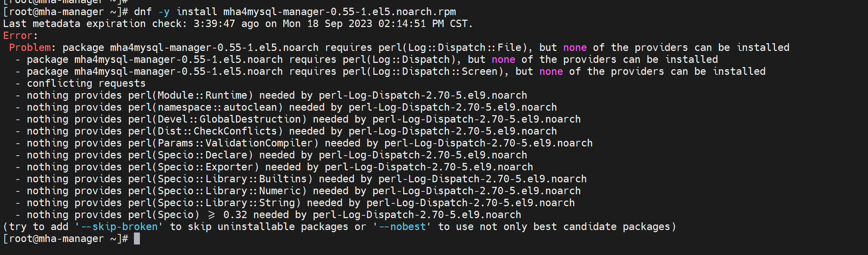The image size is (868, 255).
Task: Click the "0.32" version number on the Specio line
Action: 235,215
